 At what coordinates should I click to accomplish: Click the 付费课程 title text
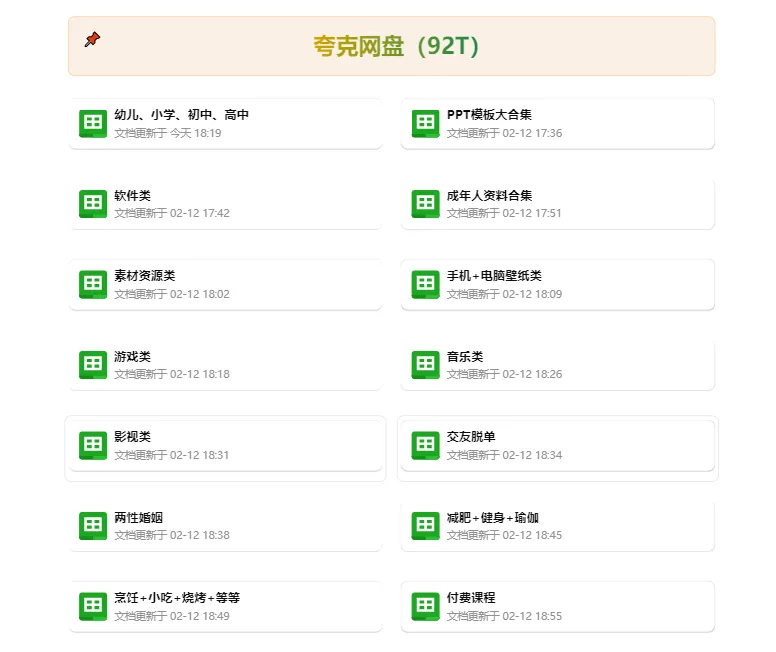(x=471, y=597)
